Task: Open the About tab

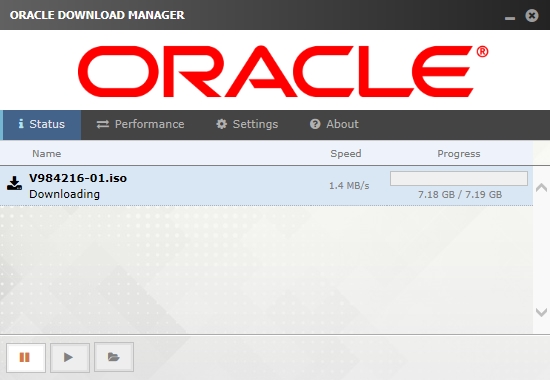Action: pos(334,124)
